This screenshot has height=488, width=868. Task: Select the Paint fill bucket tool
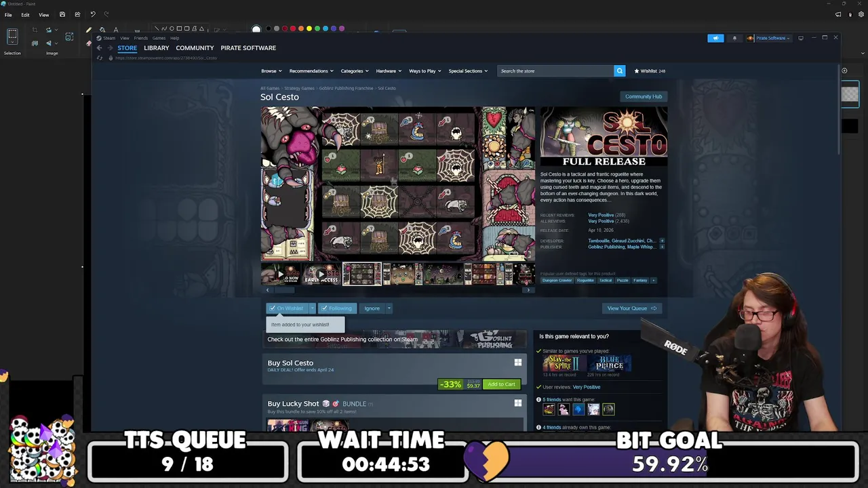click(102, 30)
